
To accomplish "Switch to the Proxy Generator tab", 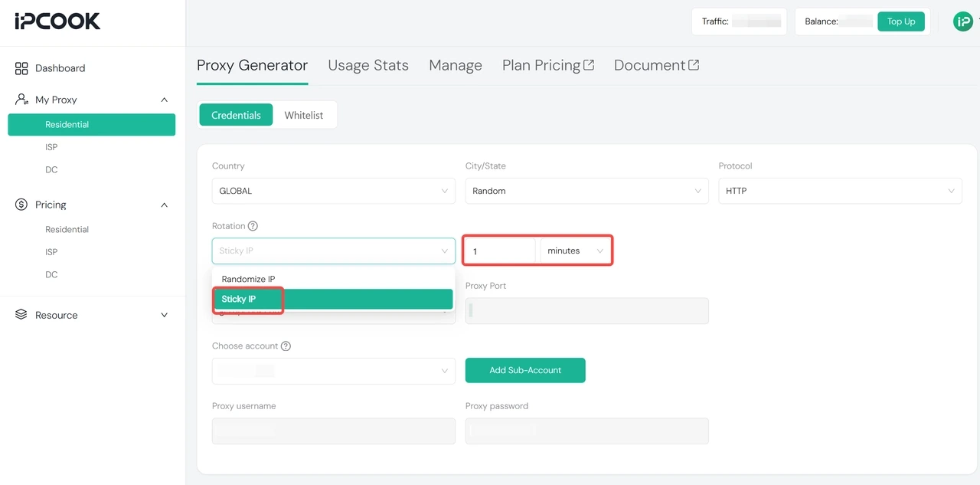I will tap(252, 65).
